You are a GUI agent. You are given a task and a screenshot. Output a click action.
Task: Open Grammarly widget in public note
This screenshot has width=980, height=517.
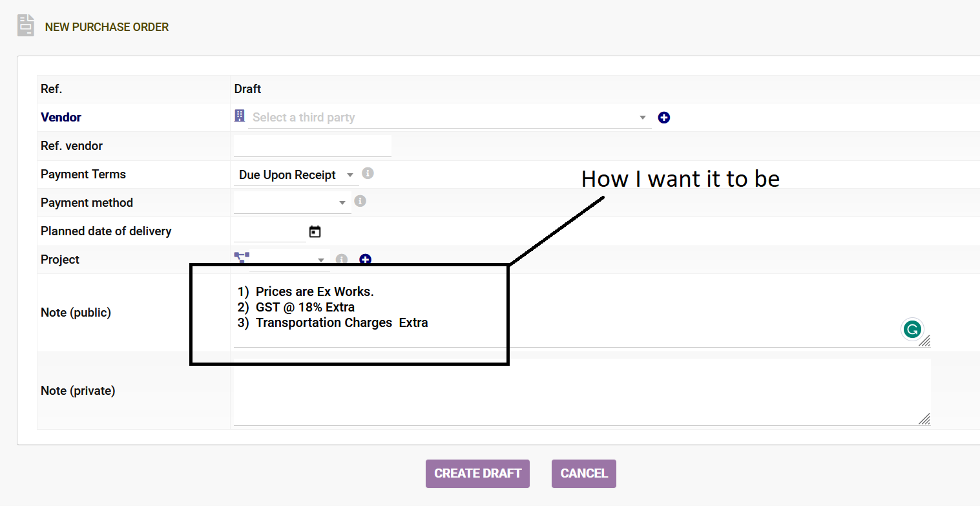tap(912, 330)
